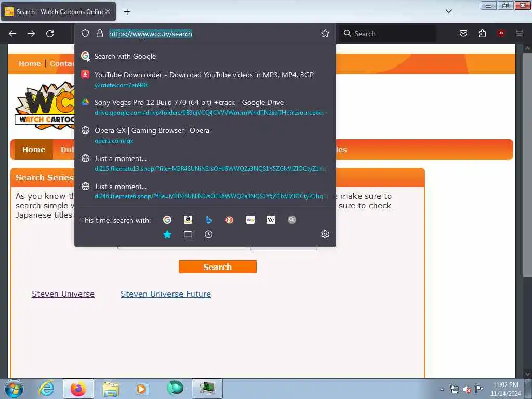Click the WCO Watch Cartoon logo
532x399 pixels.
[x=45, y=105]
